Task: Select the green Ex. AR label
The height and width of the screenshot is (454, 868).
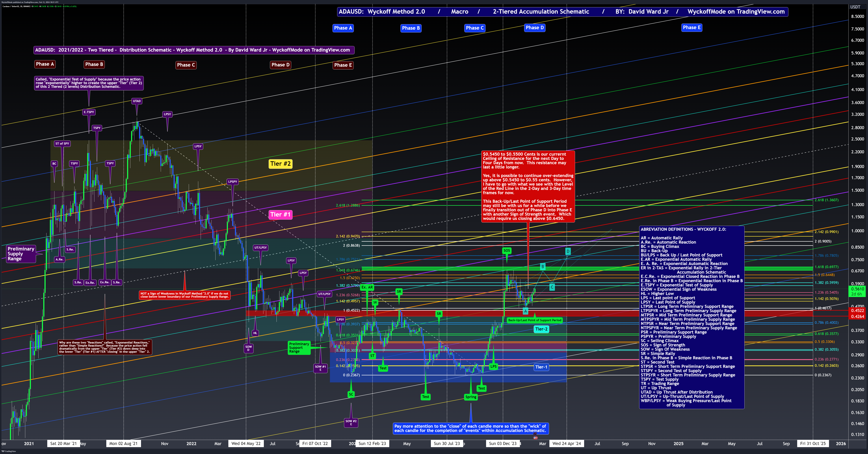Action: 367,288
